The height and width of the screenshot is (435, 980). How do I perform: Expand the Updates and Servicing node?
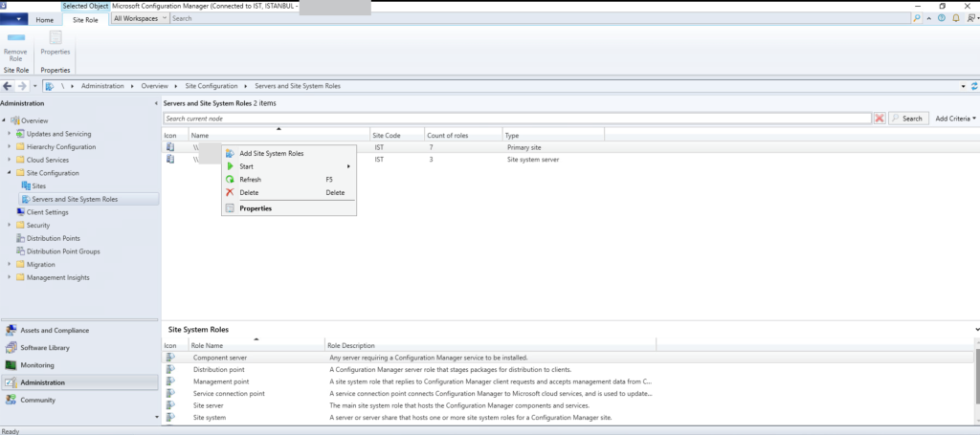(x=9, y=134)
